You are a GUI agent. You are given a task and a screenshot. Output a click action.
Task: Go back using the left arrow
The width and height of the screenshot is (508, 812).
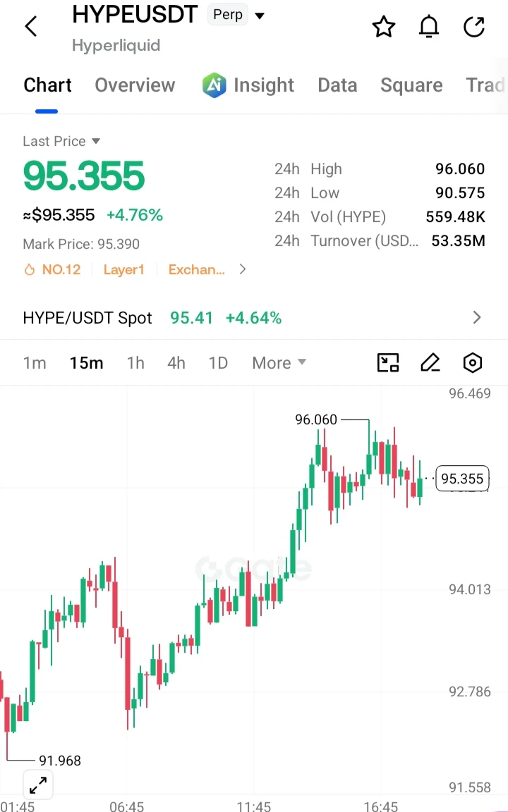pos(31,26)
